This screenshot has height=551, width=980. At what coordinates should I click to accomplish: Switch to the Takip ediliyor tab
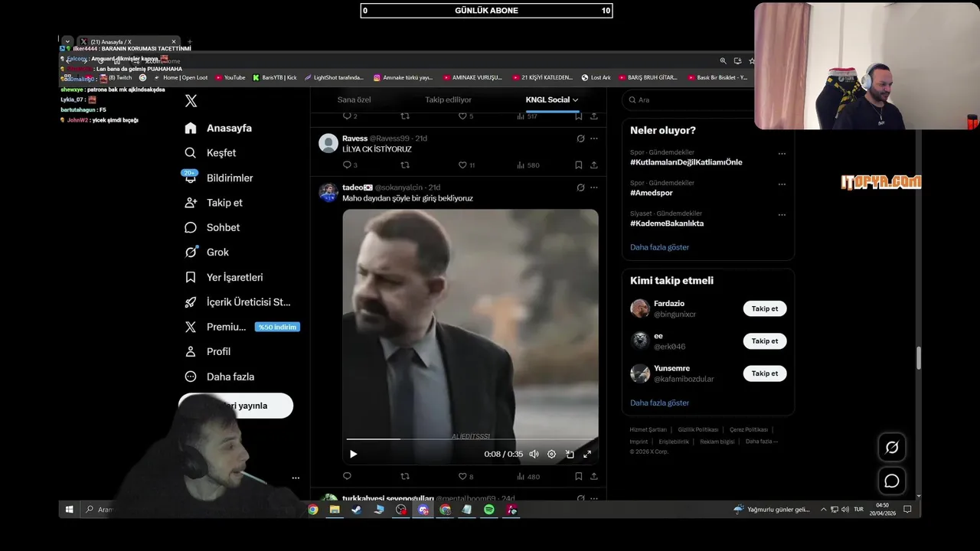[448, 99]
